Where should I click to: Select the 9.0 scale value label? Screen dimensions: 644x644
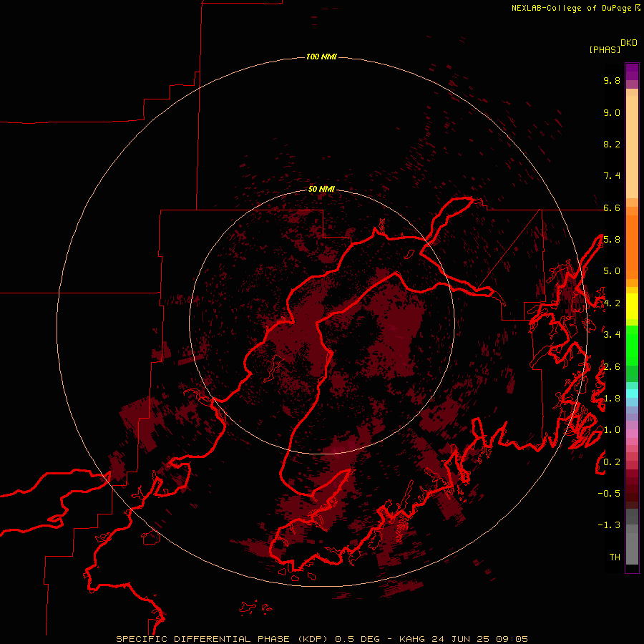[612, 112]
